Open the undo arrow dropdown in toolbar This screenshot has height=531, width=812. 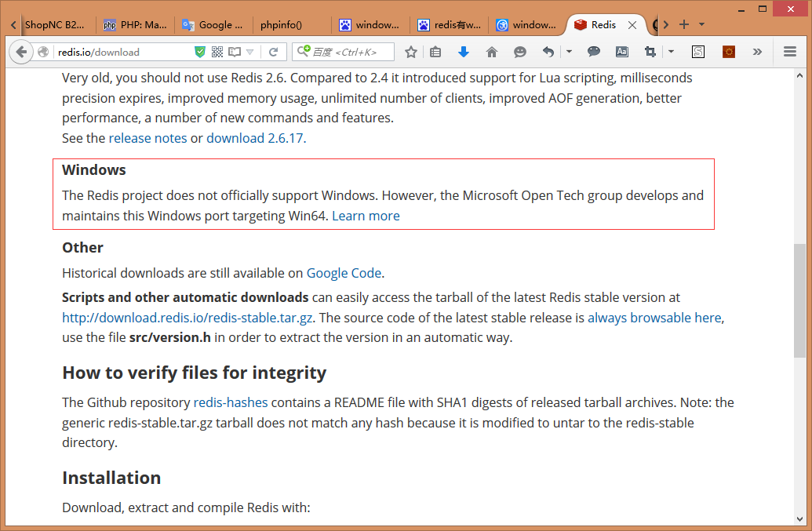(x=569, y=52)
